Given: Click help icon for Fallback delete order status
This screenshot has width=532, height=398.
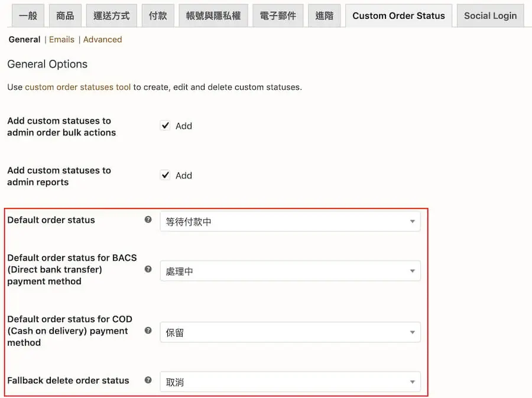Looking at the screenshot, I should pos(148,380).
